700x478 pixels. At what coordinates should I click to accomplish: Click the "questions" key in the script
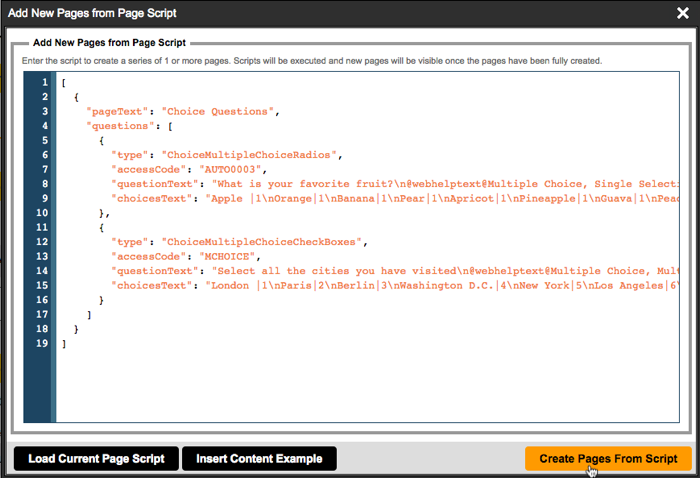coord(124,126)
